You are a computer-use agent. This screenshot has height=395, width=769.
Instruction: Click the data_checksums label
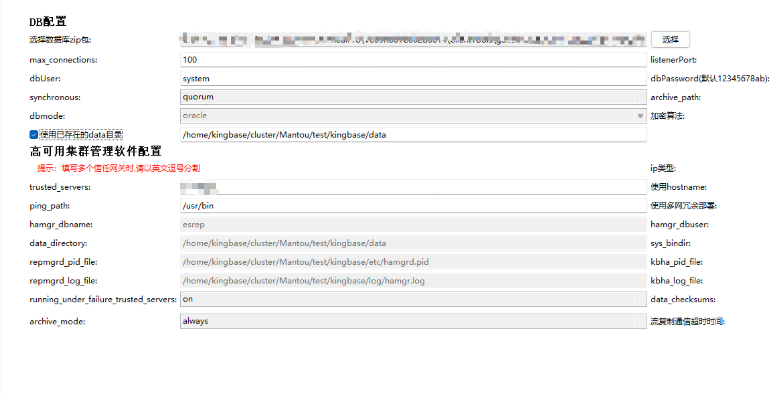click(683, 299)
